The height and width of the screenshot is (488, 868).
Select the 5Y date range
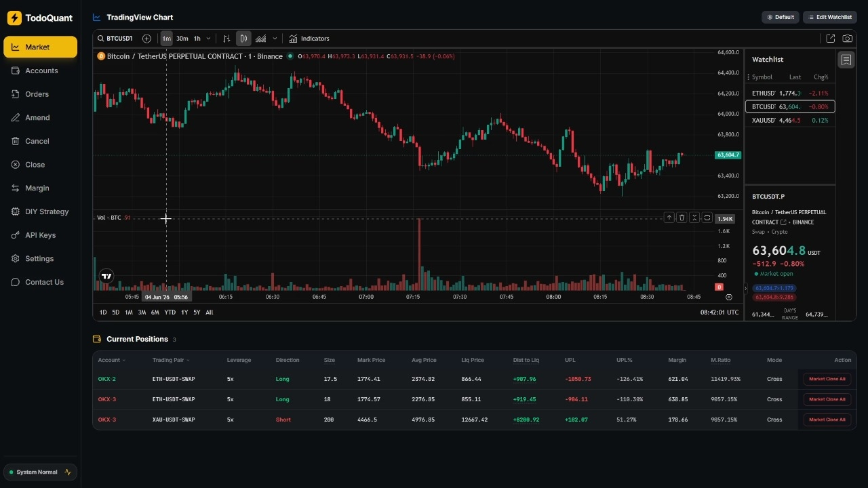click(x=197, y=312)
